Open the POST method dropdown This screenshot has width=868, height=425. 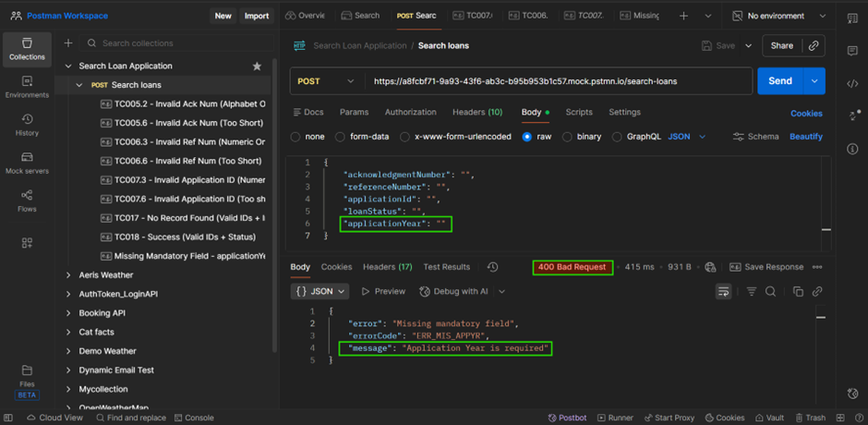click(327, 81)
